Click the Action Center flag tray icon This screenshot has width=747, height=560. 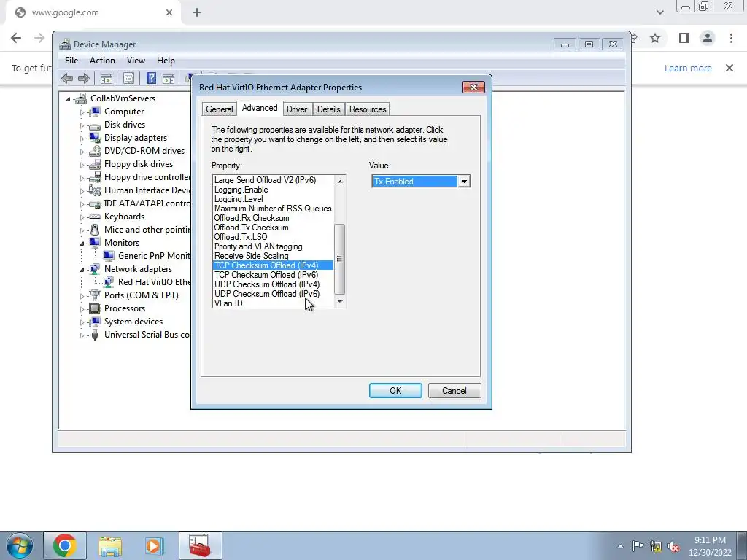point(638,546)
